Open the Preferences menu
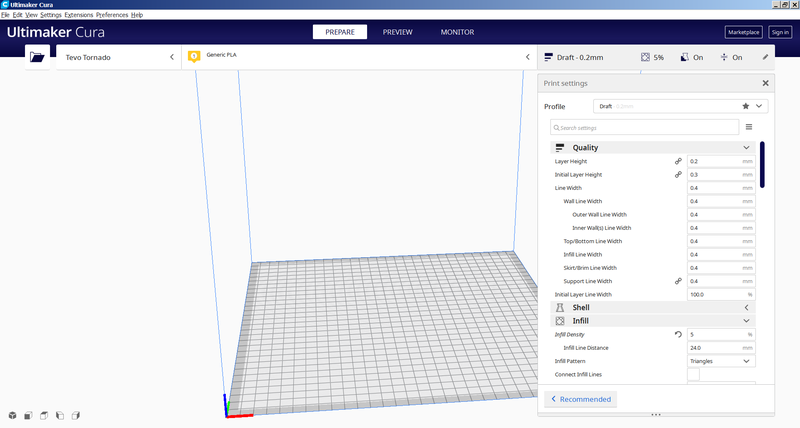Image resolution: width=800 pixels, height=428 pixels. [x=112, y=15]
